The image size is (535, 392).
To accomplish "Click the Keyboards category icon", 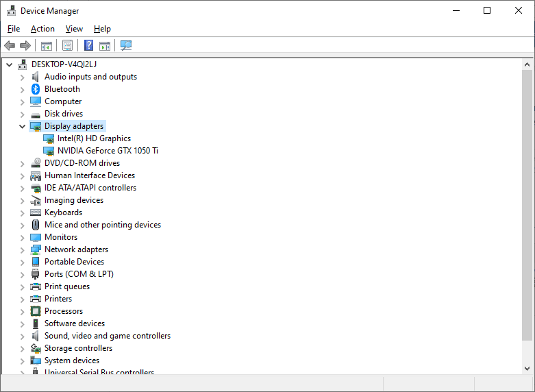I will (36, 212).
